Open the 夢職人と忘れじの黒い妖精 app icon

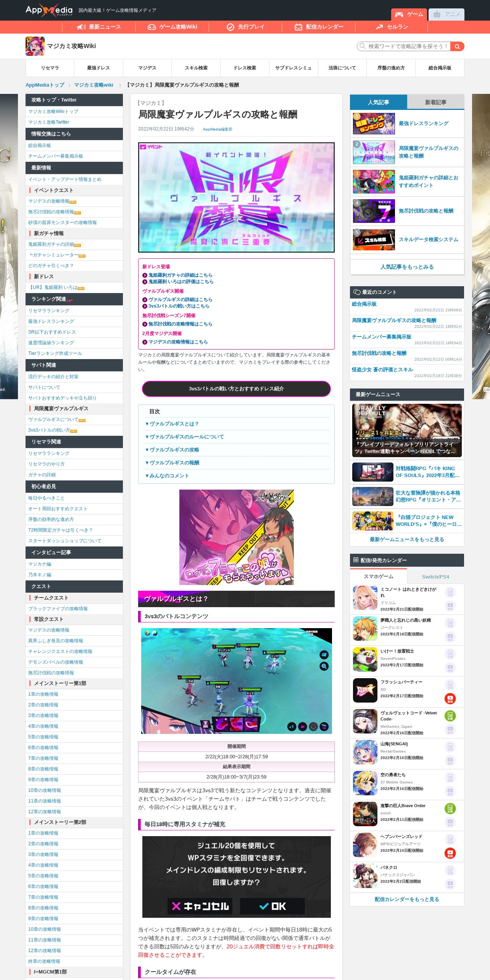tap(365, 629)
